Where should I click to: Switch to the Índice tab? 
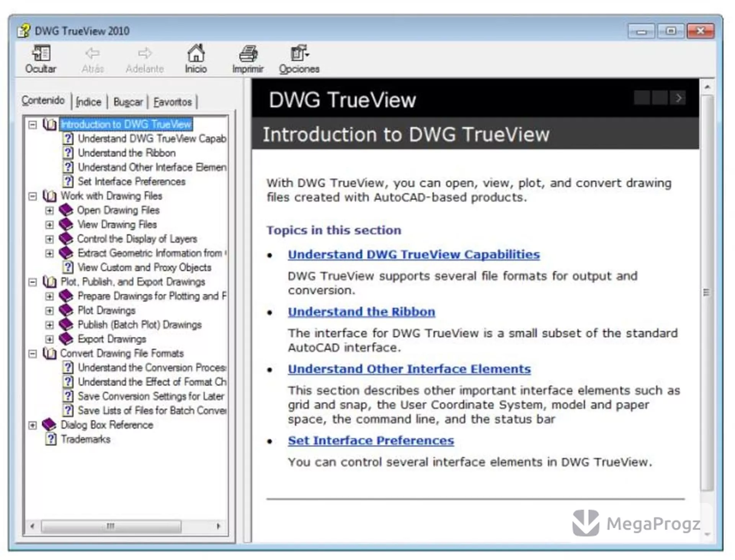[89, 102]
